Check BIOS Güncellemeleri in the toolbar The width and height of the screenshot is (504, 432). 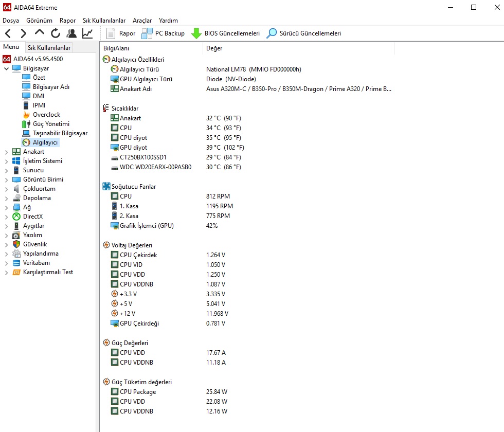click(x=225, y=33)
